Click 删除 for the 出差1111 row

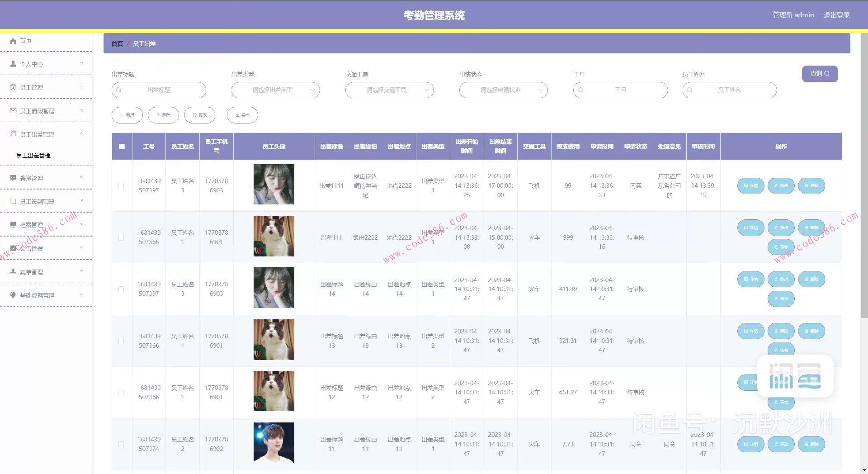pos(811,185)
